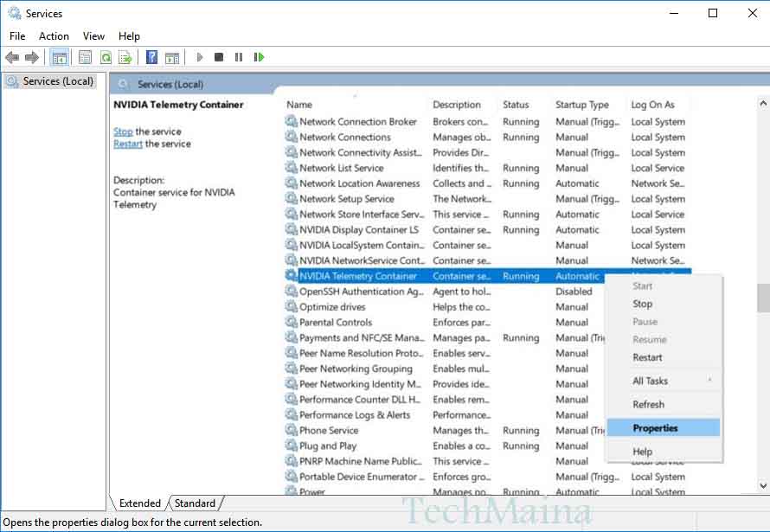
Task: Click the Export List toolbar icon
Action: 125,57
